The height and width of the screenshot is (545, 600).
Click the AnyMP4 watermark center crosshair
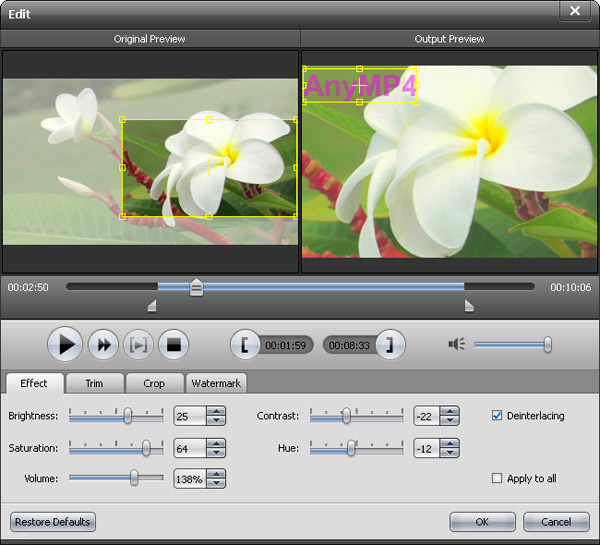[359, 85]
